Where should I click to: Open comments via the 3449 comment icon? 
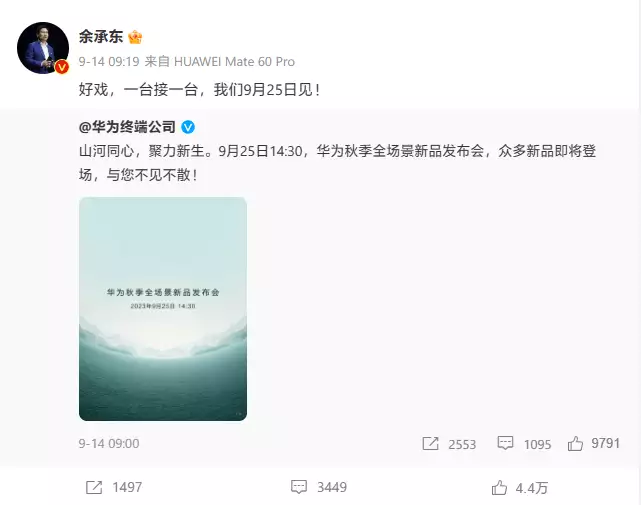(299, 487)
